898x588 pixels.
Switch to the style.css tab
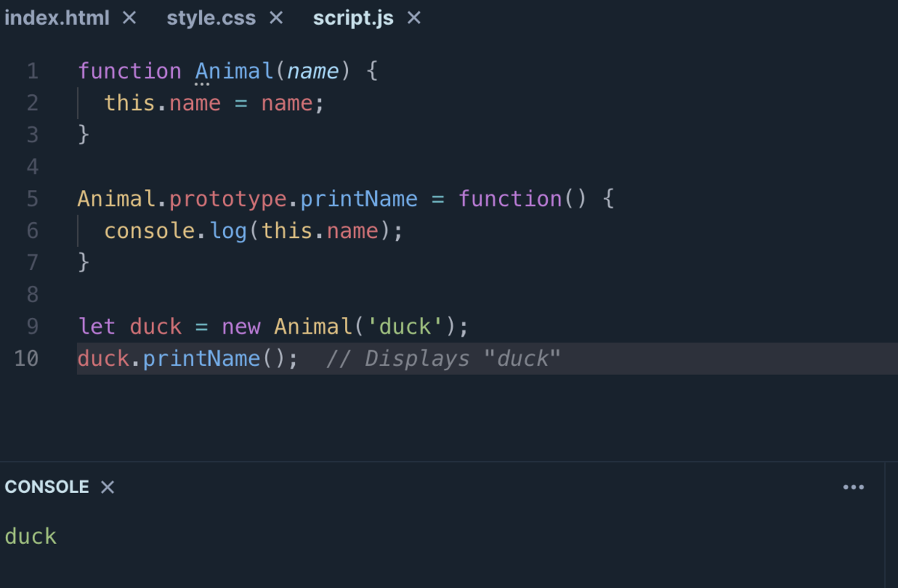(x=210, y=17)
